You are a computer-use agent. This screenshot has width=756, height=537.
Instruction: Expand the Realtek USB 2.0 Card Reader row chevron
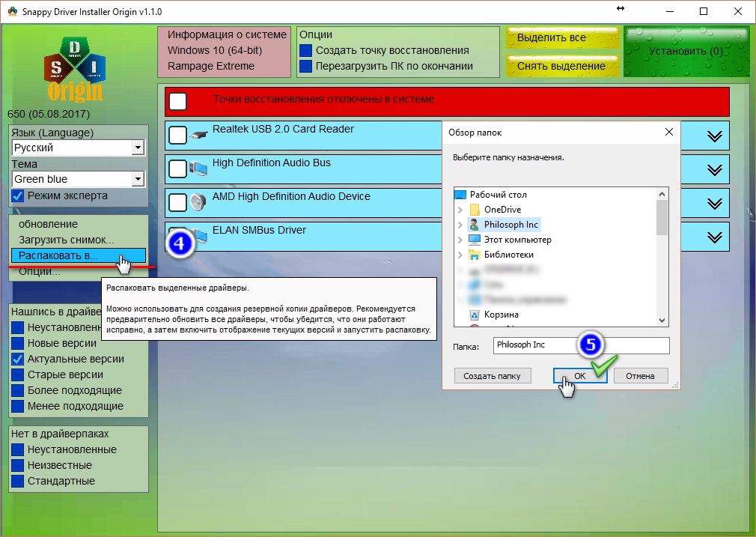tap(715, 136)
